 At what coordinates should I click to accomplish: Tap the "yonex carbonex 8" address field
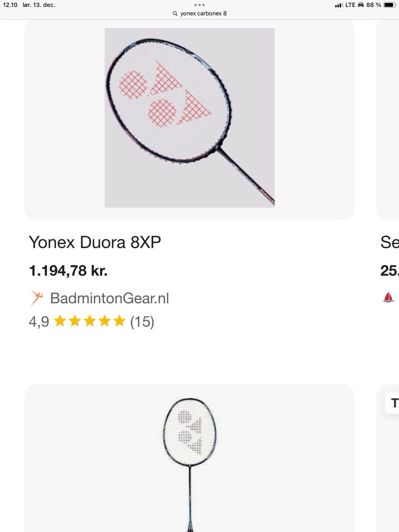(203, 13)
